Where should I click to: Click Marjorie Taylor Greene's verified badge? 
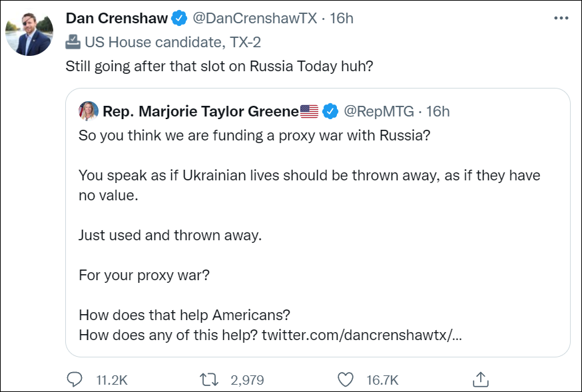[330, 111]
